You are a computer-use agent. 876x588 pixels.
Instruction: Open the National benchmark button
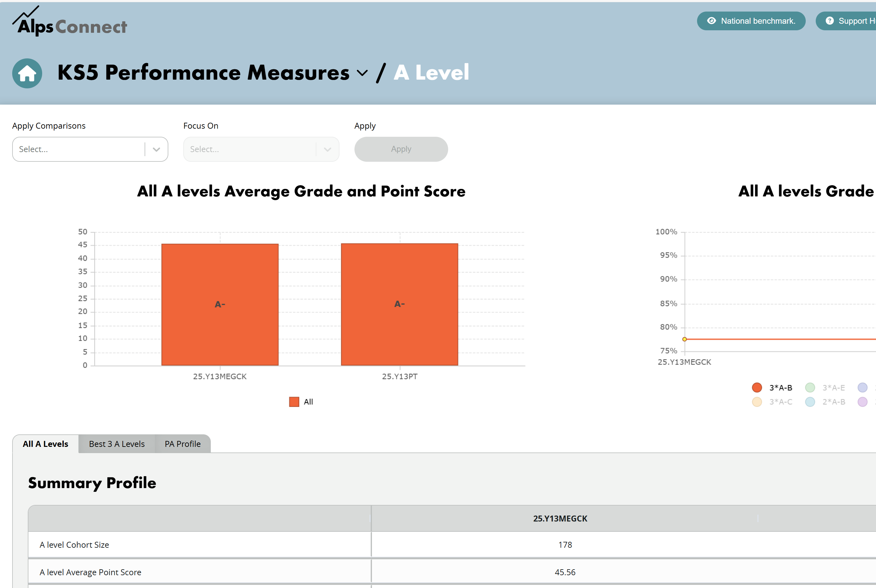751,21
